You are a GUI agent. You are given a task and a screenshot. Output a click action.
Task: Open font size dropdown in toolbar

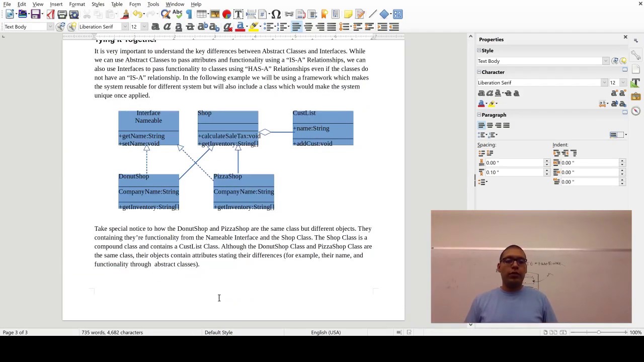[x=144, y=27]
